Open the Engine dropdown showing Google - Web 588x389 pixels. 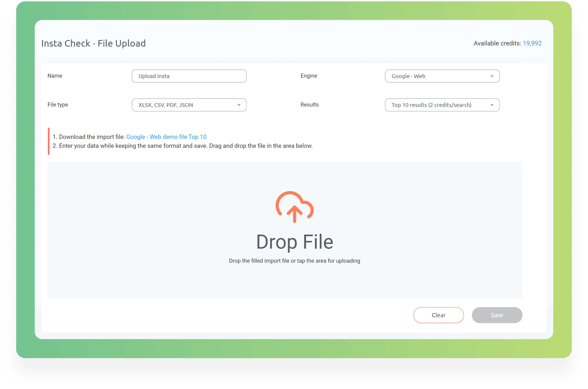click(442, 76)
